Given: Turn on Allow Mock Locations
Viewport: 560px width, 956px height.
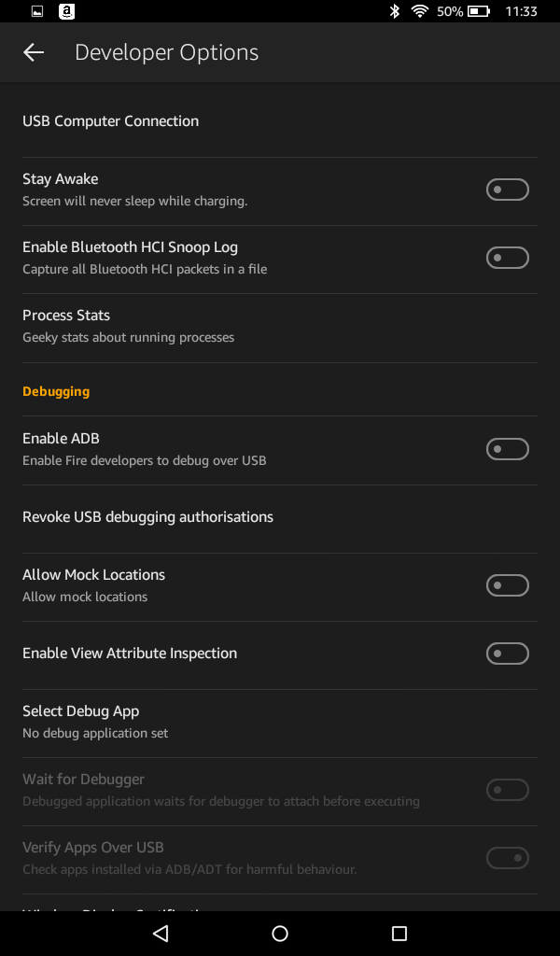Looking at the screenshot, I should tap(507, 585).
